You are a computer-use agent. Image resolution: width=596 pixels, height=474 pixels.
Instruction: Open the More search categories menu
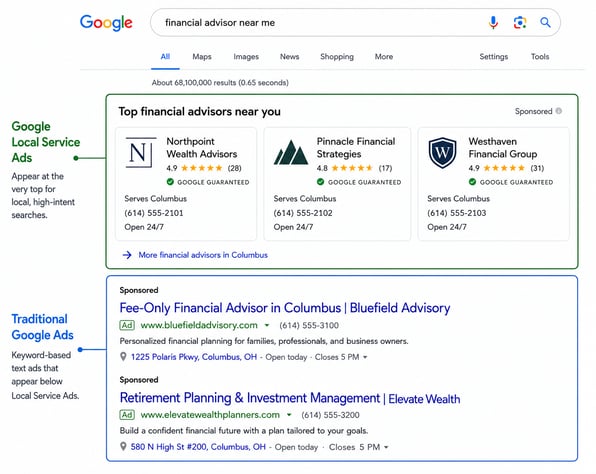tap(384, 57)
